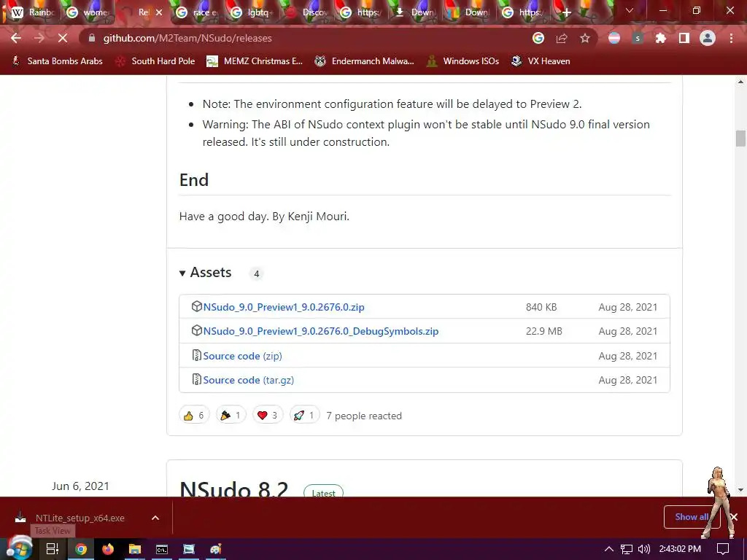Switch to the Rainbow Wikipedia tab
Image resolution: width=747 pixels, height=560 pixels.
coord(32,12)
